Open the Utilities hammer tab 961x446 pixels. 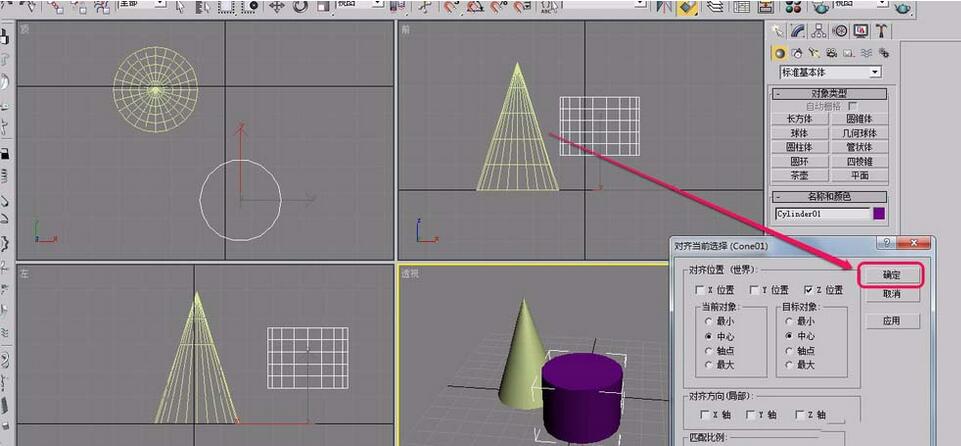pos(881,31)
